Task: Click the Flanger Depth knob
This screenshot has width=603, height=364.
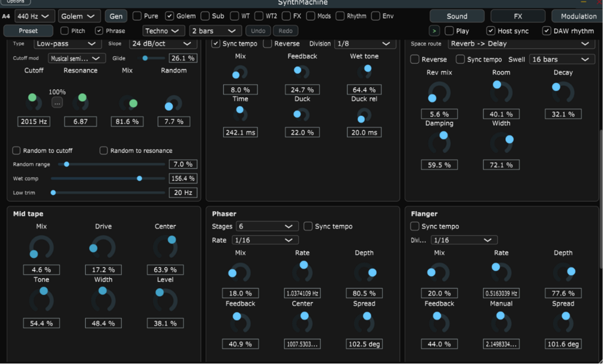Action: pyautogui.click(x=563, y=273)
